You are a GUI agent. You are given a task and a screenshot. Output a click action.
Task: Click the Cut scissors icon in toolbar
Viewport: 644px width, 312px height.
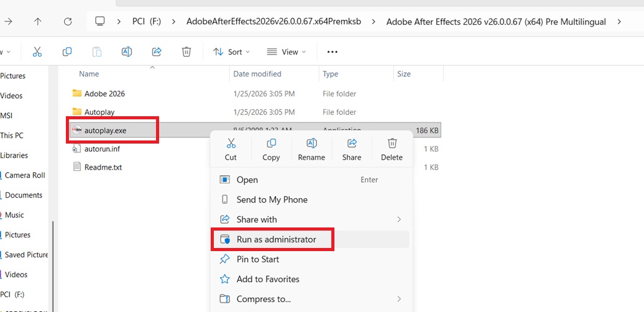(x=37, y=52)
